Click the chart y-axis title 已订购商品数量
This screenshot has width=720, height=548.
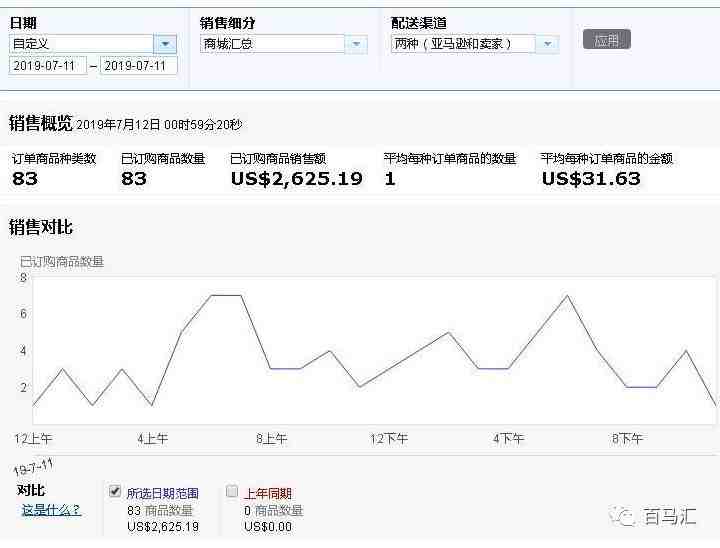click(62, 262)
